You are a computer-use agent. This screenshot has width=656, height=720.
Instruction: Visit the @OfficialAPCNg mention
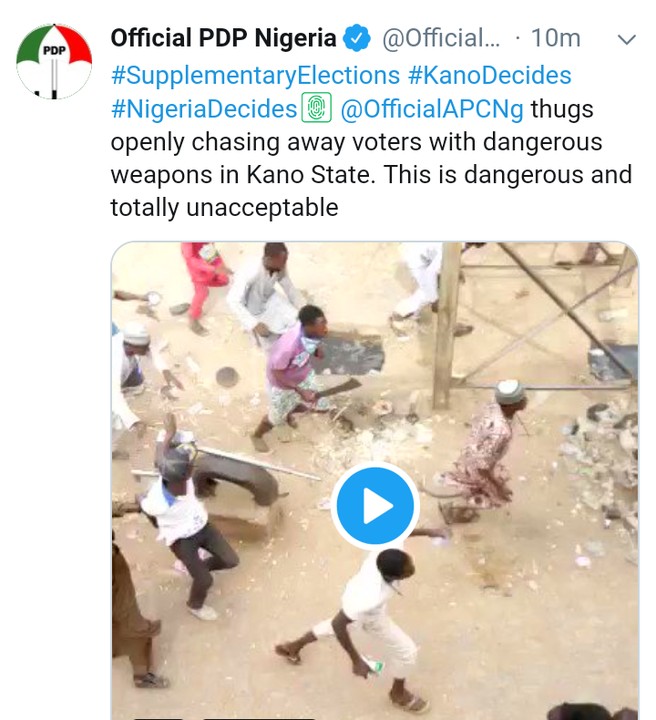pos(433,108)
